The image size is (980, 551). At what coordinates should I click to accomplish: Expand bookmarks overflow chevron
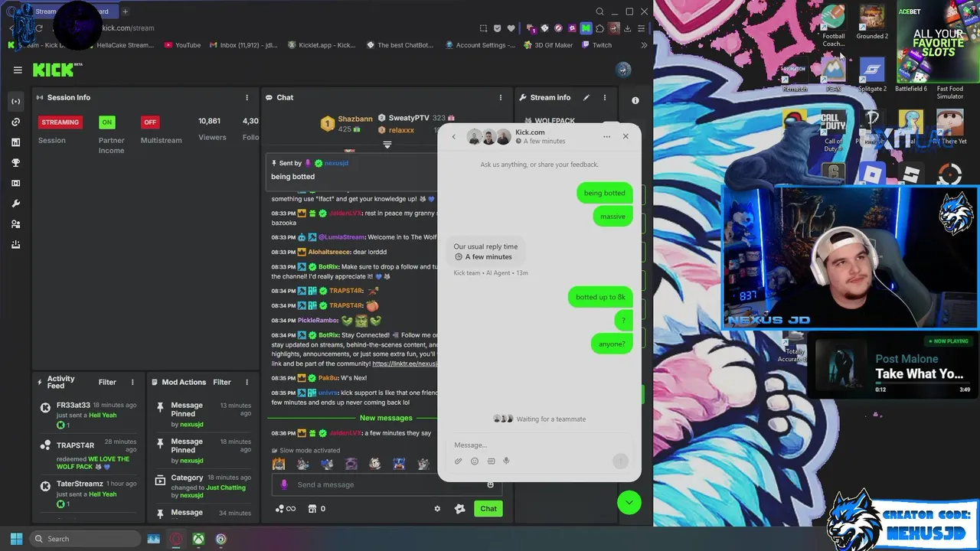[x=643, y=45]
